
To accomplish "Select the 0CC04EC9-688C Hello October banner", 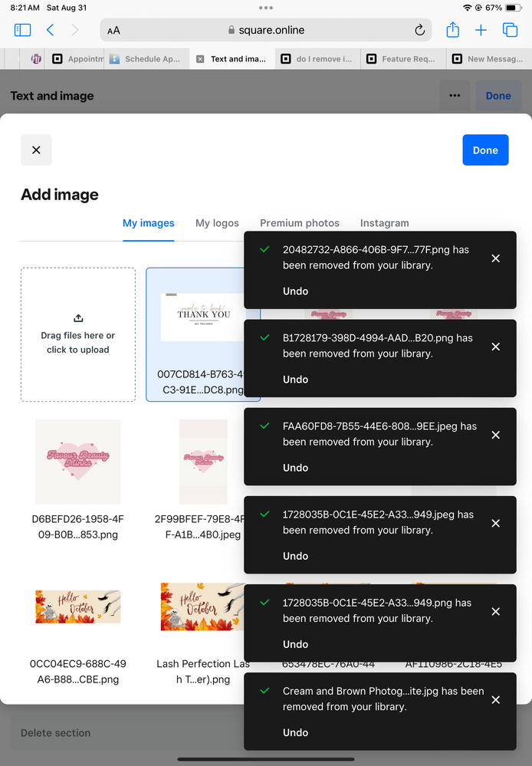I will coord(78,607).
